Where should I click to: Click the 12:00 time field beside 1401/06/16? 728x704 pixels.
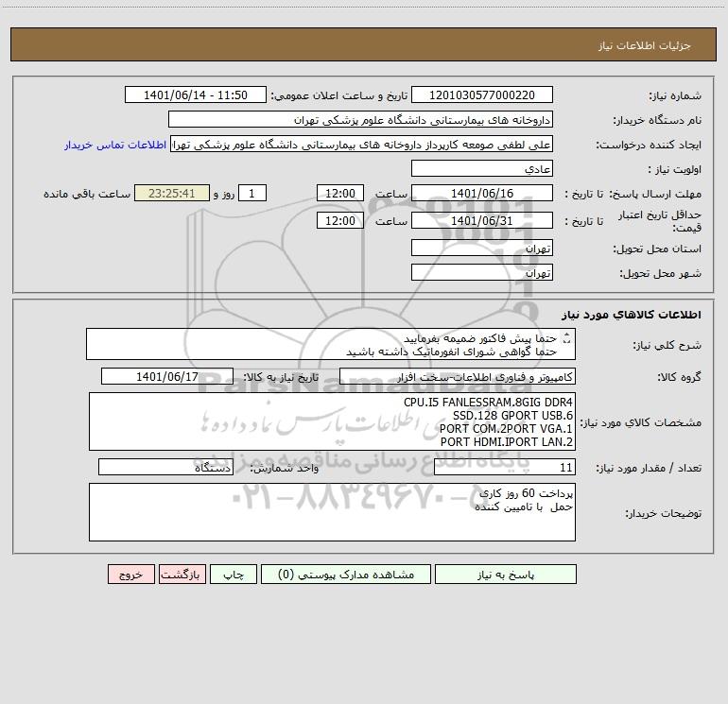[x=339, y=193]
